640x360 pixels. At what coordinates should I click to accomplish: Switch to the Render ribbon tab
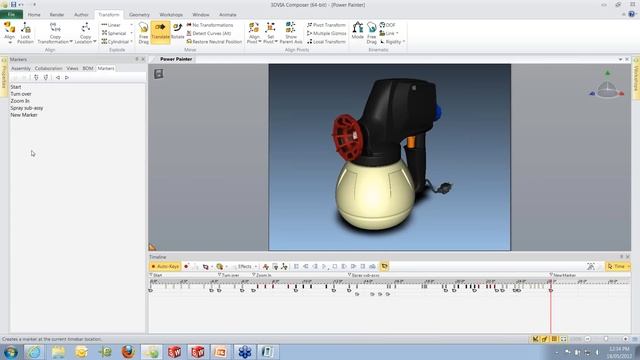click(x=57, y=15)
